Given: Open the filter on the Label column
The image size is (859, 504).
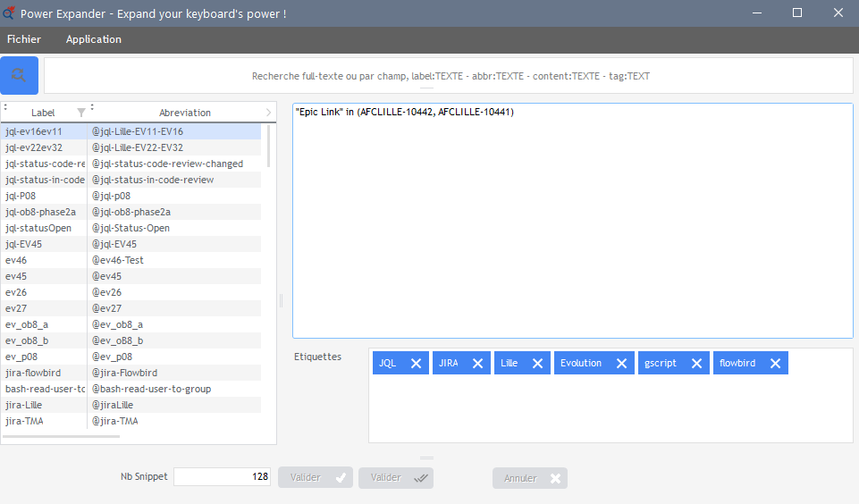Looking at the screenshot, I should tap(81, 113).
